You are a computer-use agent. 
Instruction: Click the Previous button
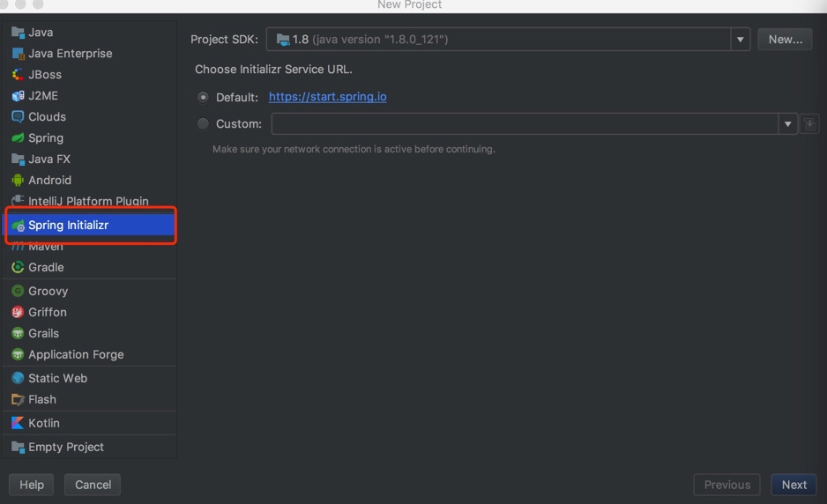click(x=726, y=485)
